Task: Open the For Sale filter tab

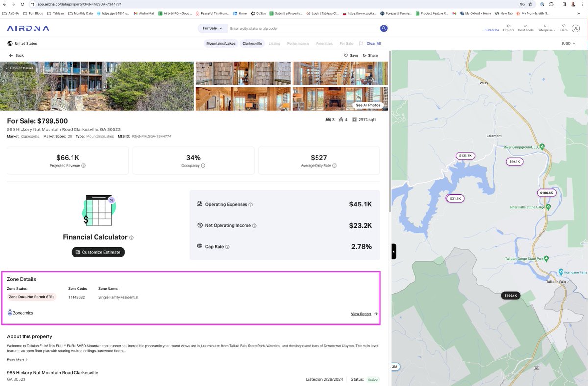Action: coord(346,43)
